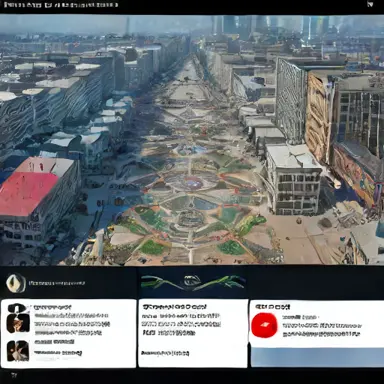Viewport: 384px width, 384px height.
Task: Click the small icon in the top-right corner
Action: click(x=369, y=4)
